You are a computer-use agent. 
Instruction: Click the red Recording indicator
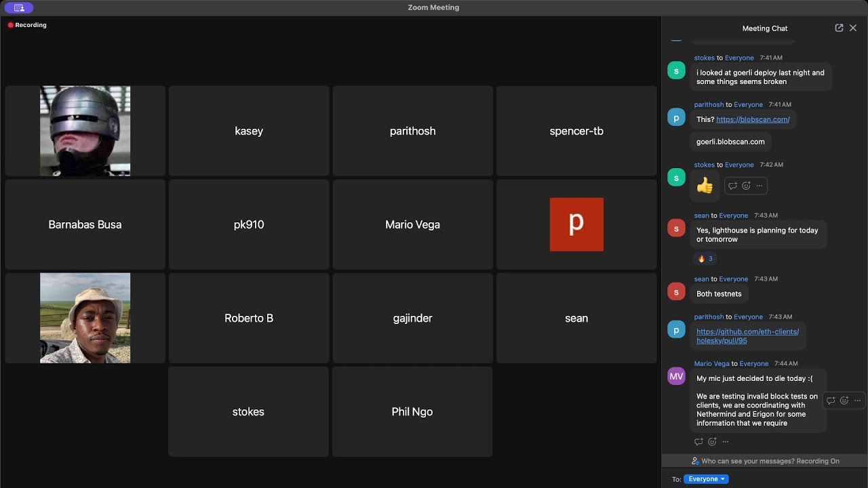(x=27, y=25)
